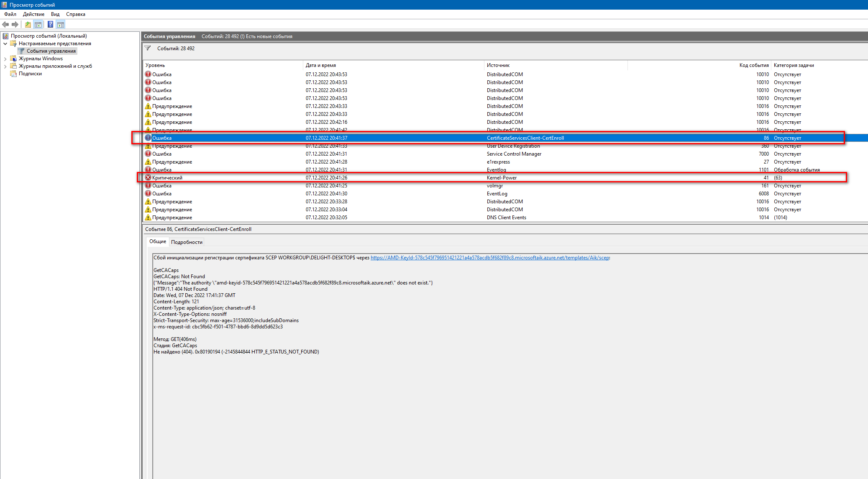The height and width of the screenshot is (479, 868).
Task: Switch to the "Общие" tab
Action: [158, 241]
